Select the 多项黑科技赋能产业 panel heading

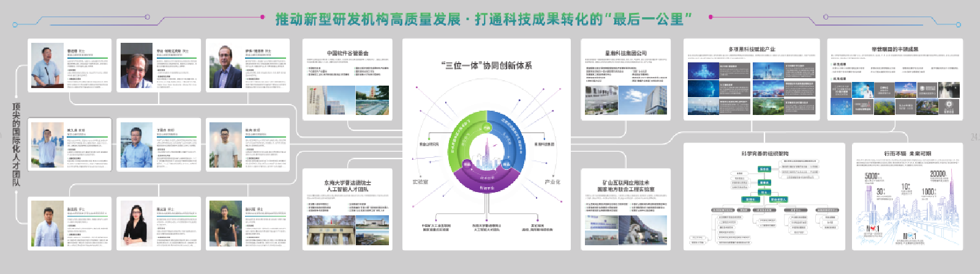(752, 49)
